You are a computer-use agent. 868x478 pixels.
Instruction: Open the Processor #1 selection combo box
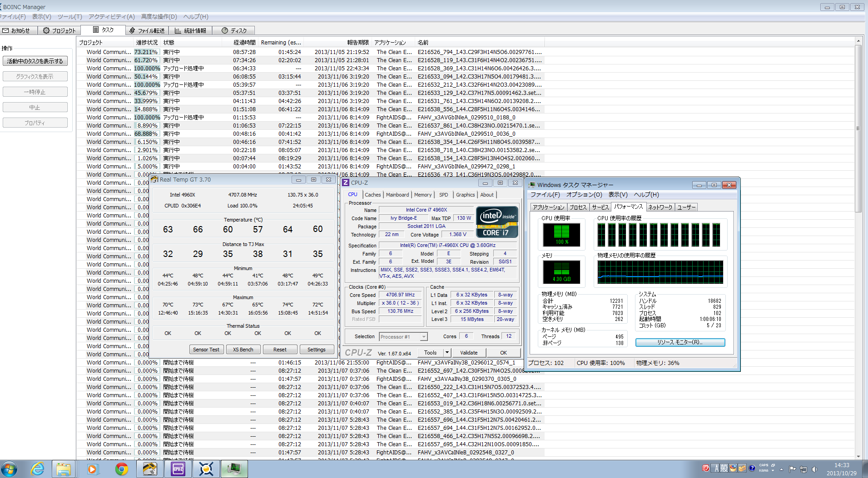[x=403, y=337]
